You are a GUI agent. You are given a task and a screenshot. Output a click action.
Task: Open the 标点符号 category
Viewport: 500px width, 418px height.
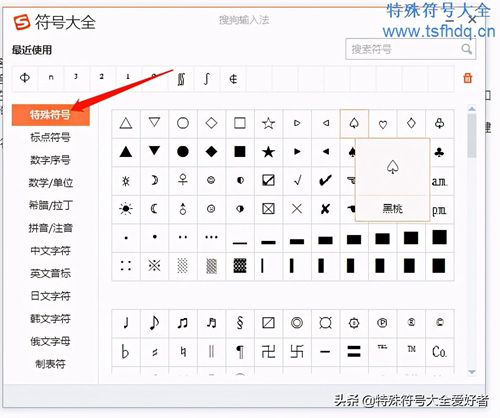50,137
